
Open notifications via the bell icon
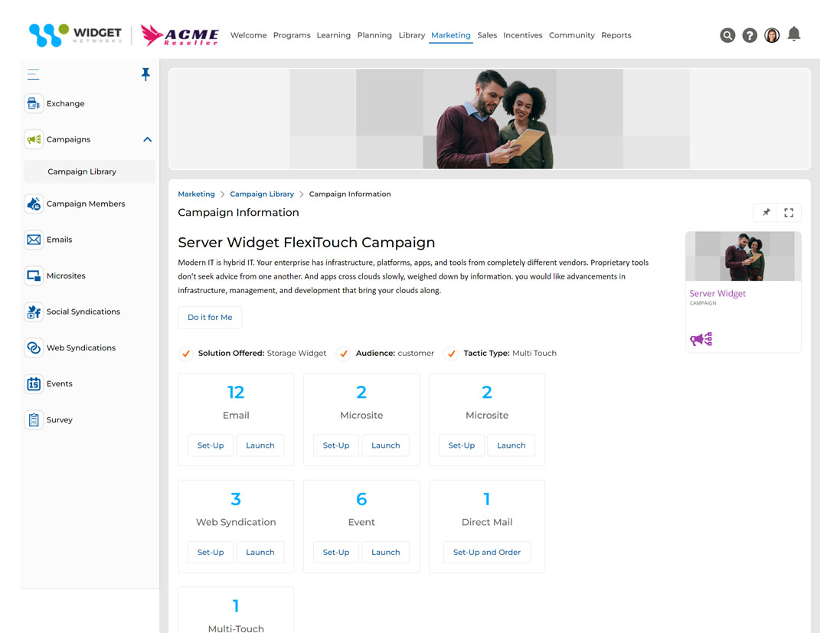point(794,34)
